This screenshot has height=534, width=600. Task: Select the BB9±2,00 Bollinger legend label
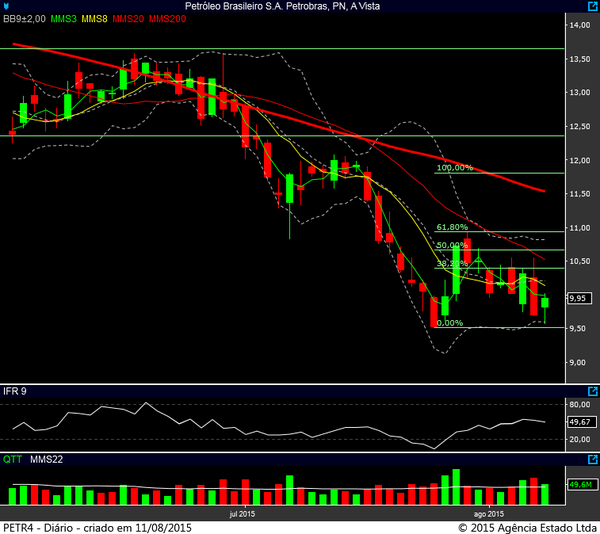(x=24, y=20)
